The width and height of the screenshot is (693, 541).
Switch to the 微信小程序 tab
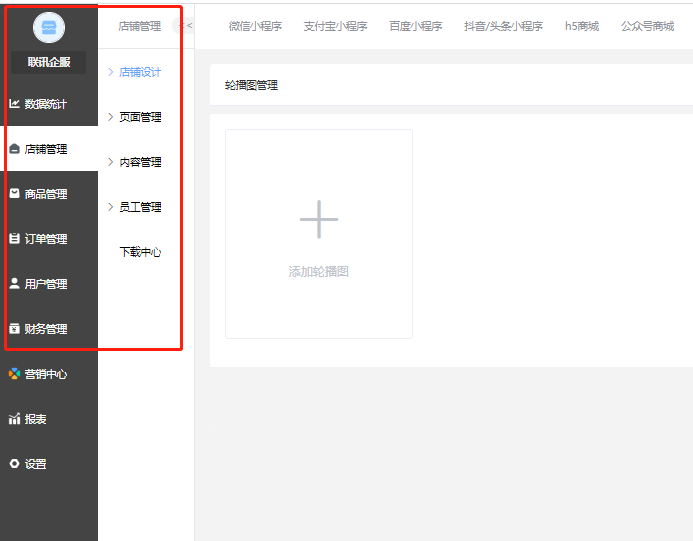pyautogui.click(x=255, y=27)
